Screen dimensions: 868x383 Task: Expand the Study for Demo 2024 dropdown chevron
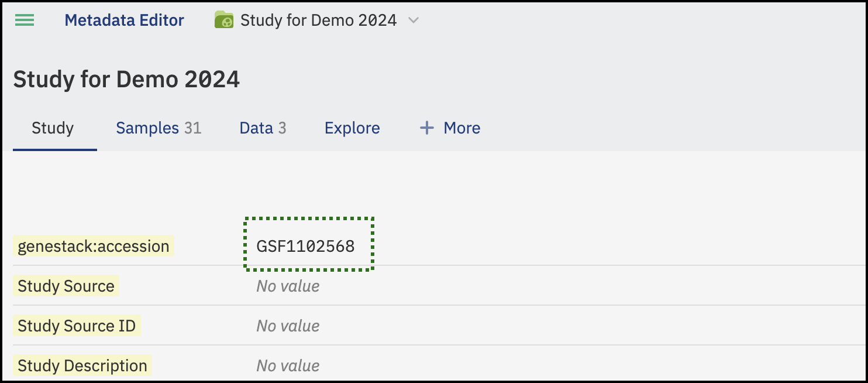coord(414,20)
